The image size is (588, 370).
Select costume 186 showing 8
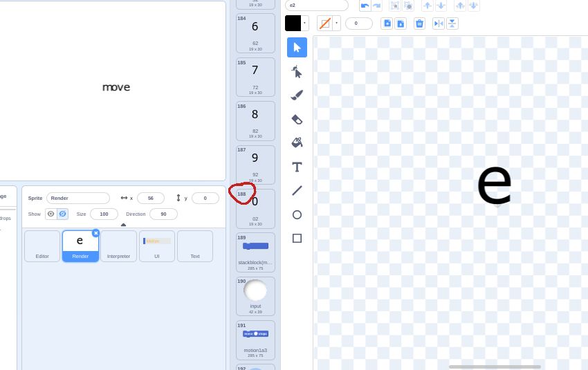pyautogui.click(x=255, y=121)
